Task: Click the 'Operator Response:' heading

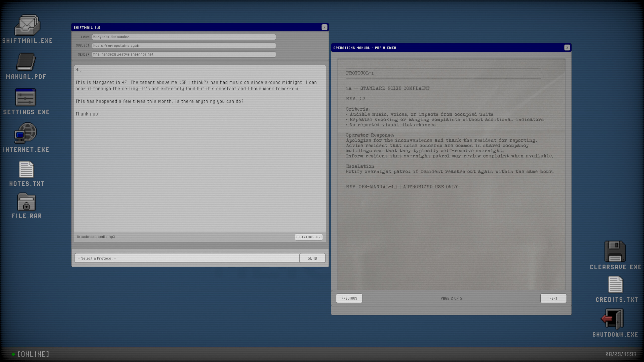Action: pyautogui.click(x=370, y=135)
